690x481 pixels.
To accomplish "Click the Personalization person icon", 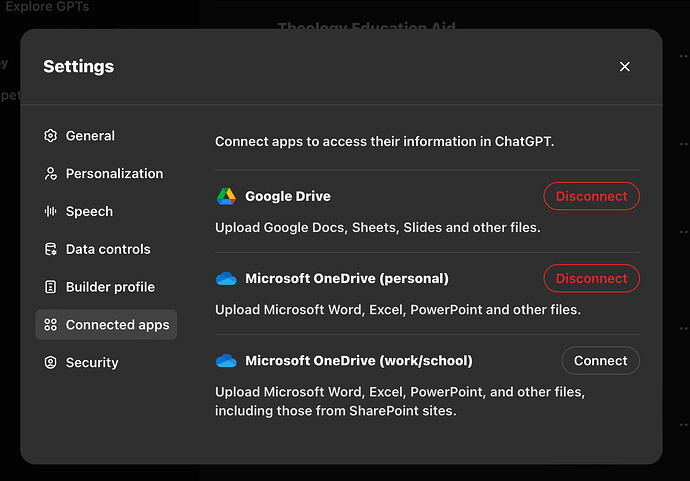I will (51, 173).
